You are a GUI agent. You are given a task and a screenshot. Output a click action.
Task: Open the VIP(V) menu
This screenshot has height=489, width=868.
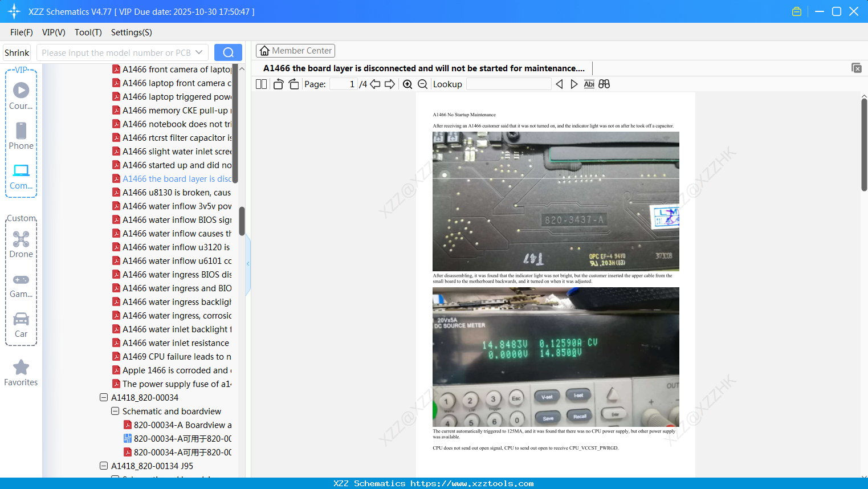(x=54, y=32)
